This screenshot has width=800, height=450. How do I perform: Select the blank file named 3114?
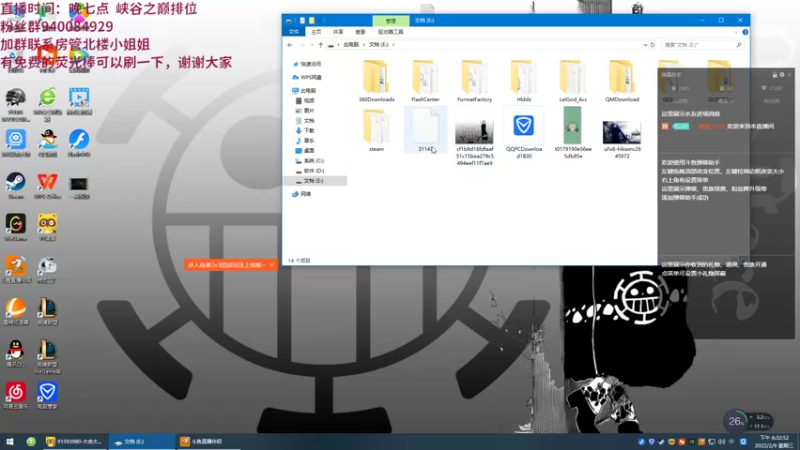click(426, 130)
